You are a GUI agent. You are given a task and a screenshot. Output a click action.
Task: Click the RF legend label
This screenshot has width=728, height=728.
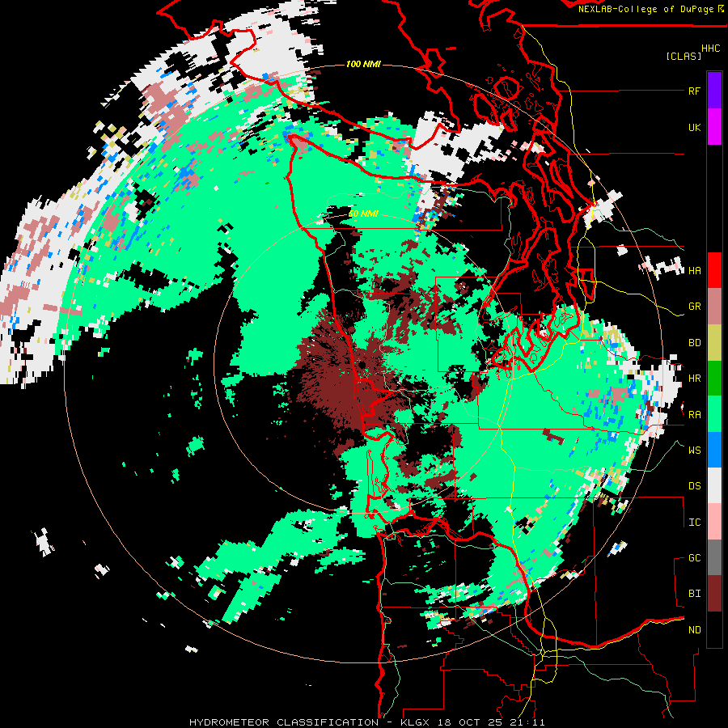(x=694, y=91)
